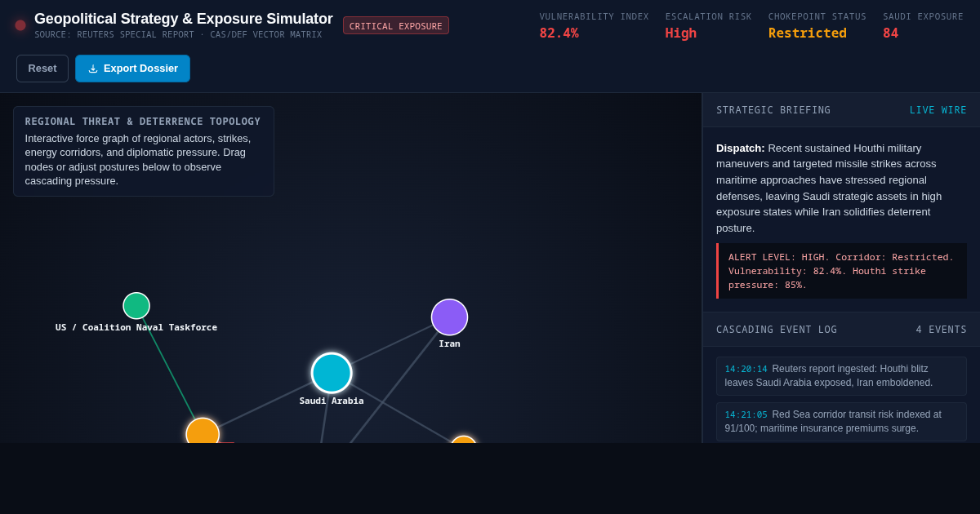
Task: Click the Reset button
Action: pos(42,69)
